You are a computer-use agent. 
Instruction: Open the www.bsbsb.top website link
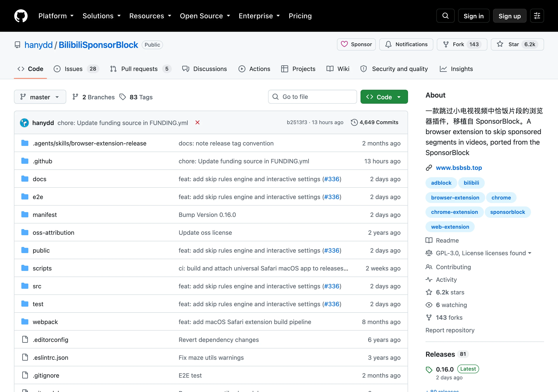[459, 168]
